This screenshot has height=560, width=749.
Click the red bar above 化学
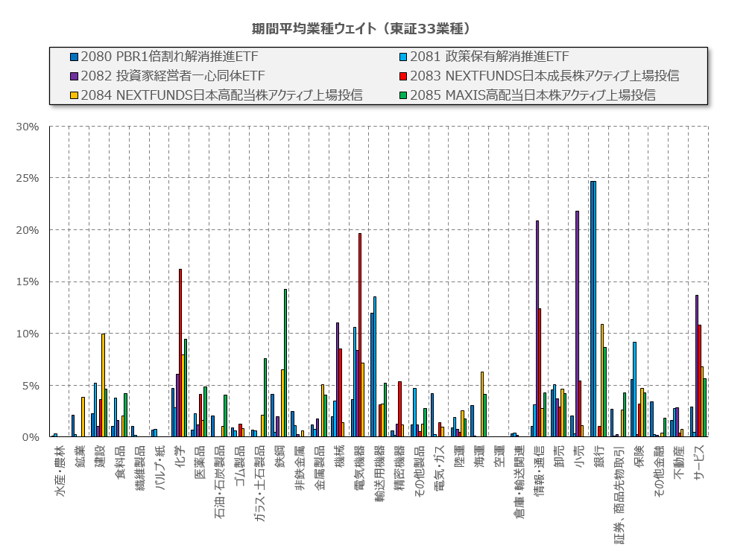(180, 353)
